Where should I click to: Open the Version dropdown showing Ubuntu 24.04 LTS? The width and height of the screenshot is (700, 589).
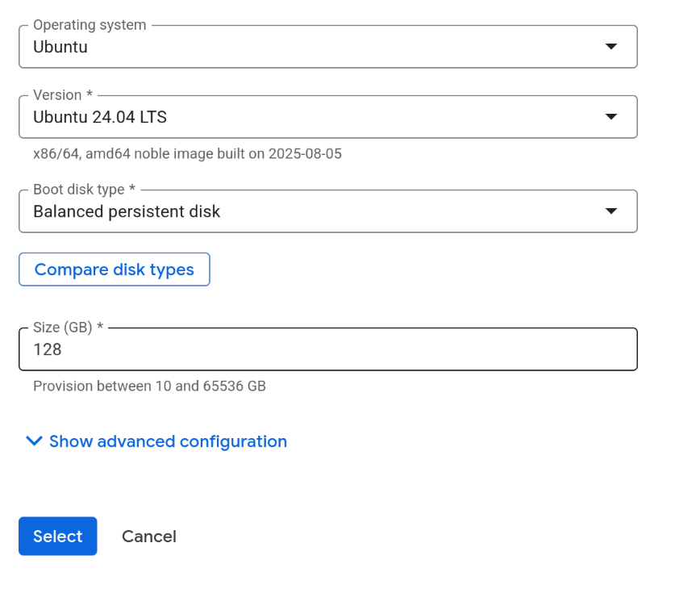327,116
